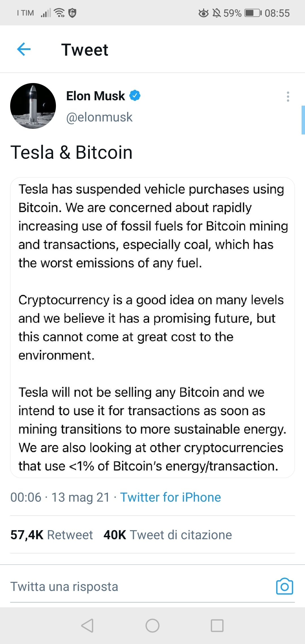Open the three-dot tweet options menu
This screenshot has height=644, width=305.
pos(288,97)
